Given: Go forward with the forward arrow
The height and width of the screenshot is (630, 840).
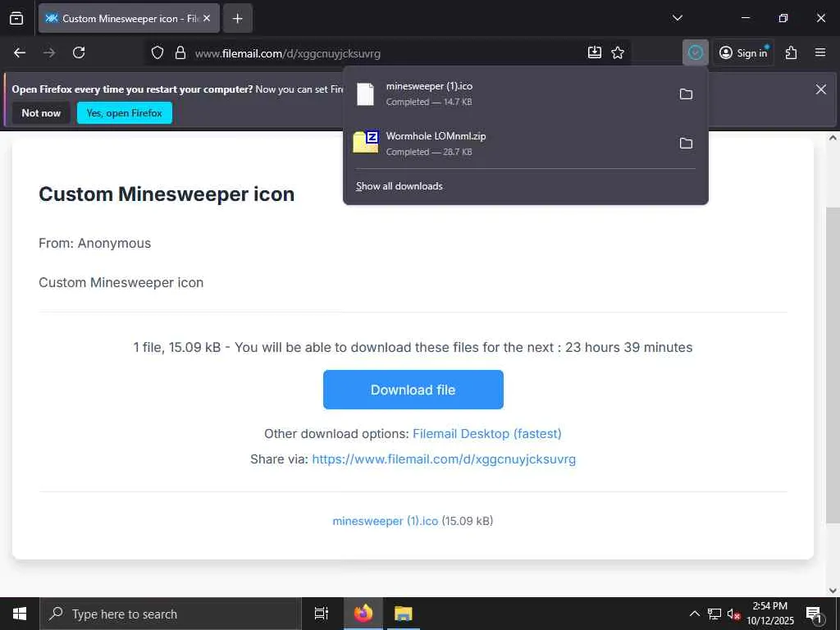Looking at the screenshot, I should click(x=49, y=52).
